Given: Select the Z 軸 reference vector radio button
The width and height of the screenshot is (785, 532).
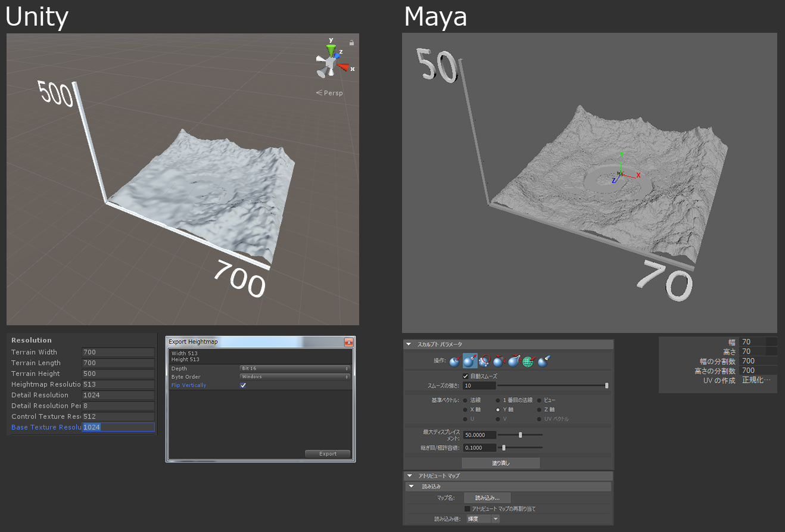Looking at the screenshot, I should (x=540, y=409).
